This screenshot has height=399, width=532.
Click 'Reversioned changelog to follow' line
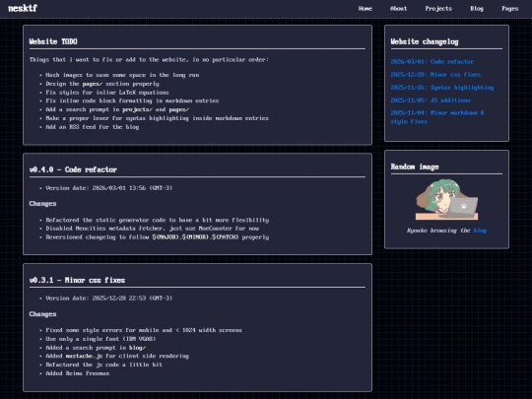click(x=158, y=237)
